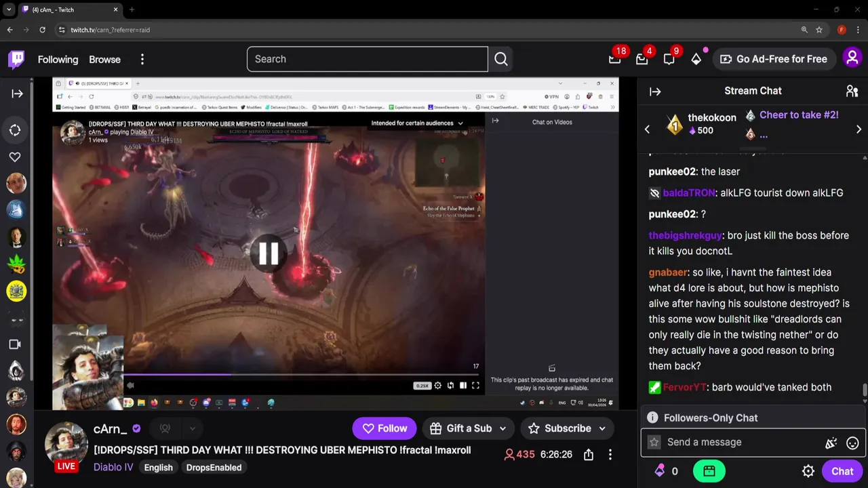Open the cArn_ channel name link
Image resolution: width=868 pixels, height=488 pixels.
click(110, 428)
